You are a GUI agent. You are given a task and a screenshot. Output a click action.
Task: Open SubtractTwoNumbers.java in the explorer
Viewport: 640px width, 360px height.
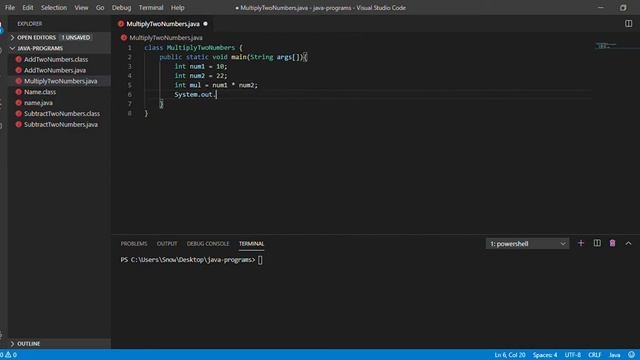(x=61, y=124)
